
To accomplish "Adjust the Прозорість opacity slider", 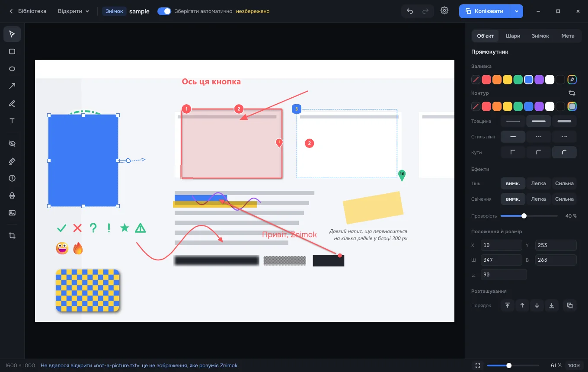I will 529,216.
